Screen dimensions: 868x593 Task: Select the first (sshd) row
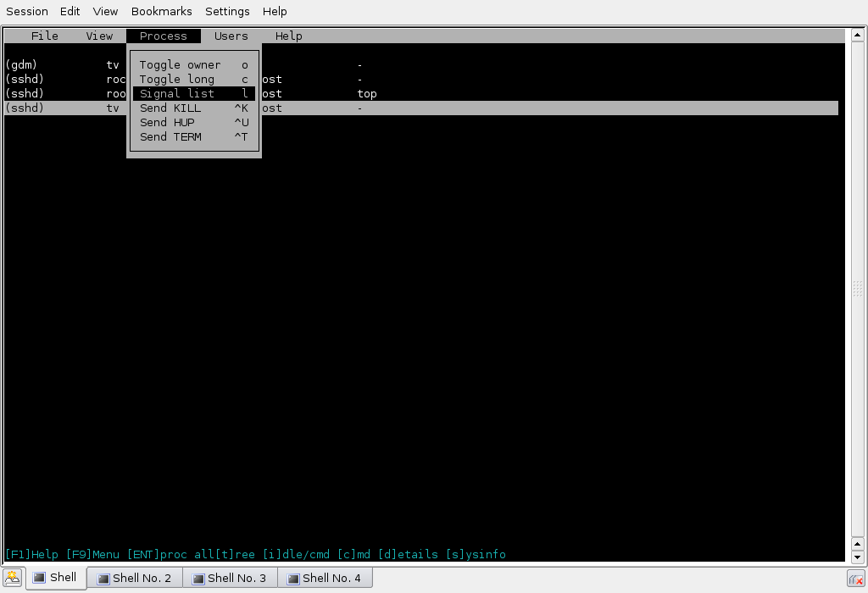420,79
